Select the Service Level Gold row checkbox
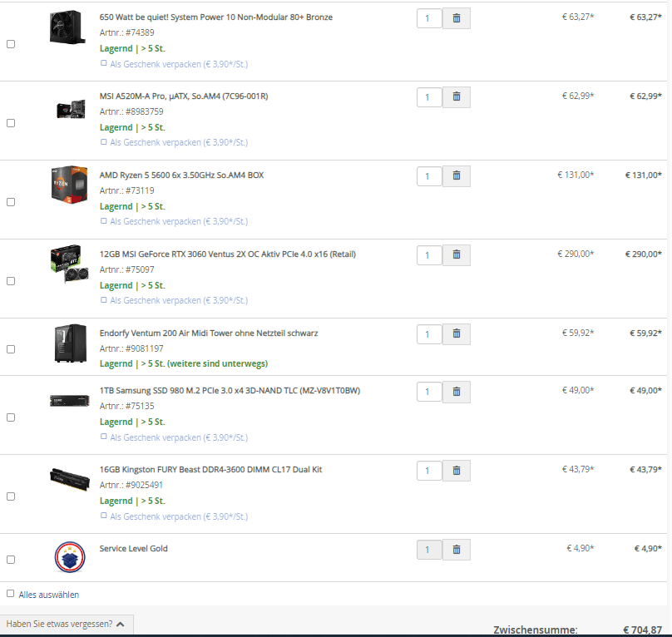This screenshot has width=672, height=637. tap(11, 560)
